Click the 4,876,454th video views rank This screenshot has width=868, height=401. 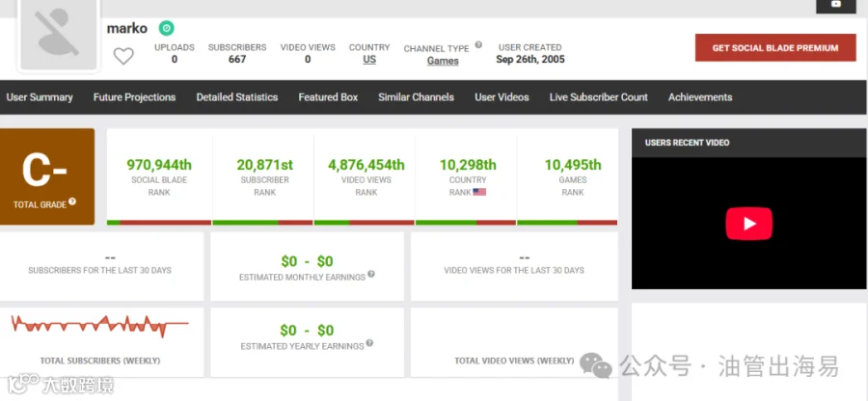366,165
